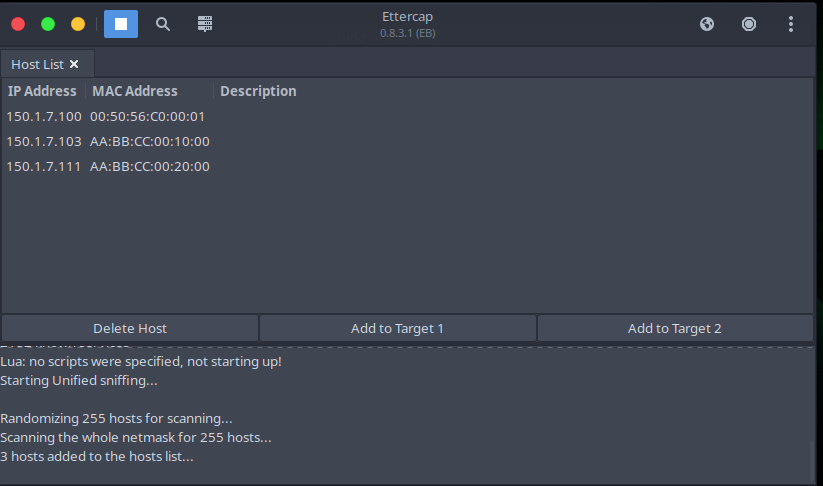The height and width of the screenshot is (486, 823).
Task: Stop sniffing with the blue square button
Action: [x=121, y=24]
